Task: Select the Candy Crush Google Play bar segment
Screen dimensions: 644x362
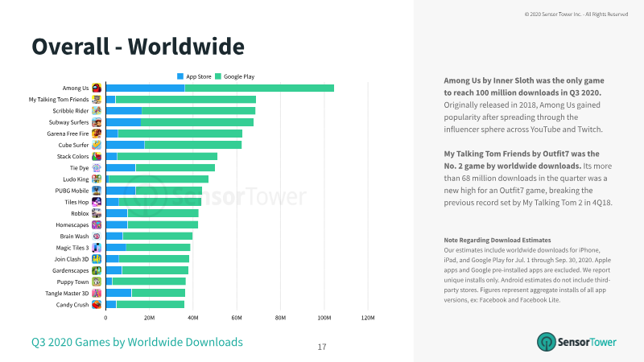Action: (x=151, y=305)
